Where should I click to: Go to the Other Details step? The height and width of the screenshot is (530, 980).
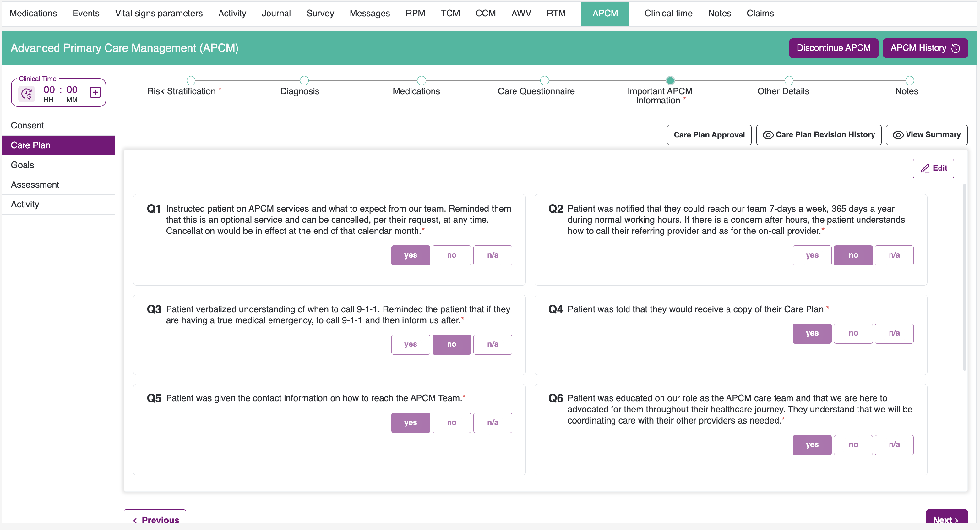tap(789, 81)
